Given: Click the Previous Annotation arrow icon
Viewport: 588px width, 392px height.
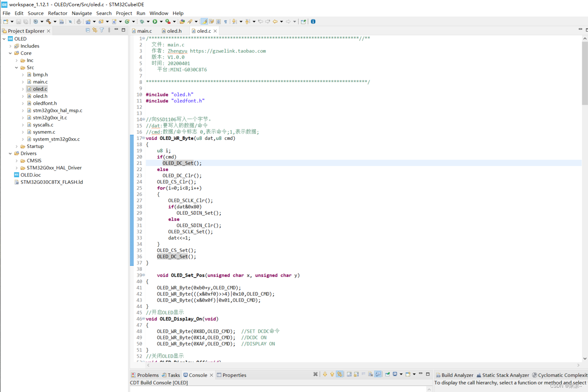Looking at the screenshot, I should click(247, 21).
